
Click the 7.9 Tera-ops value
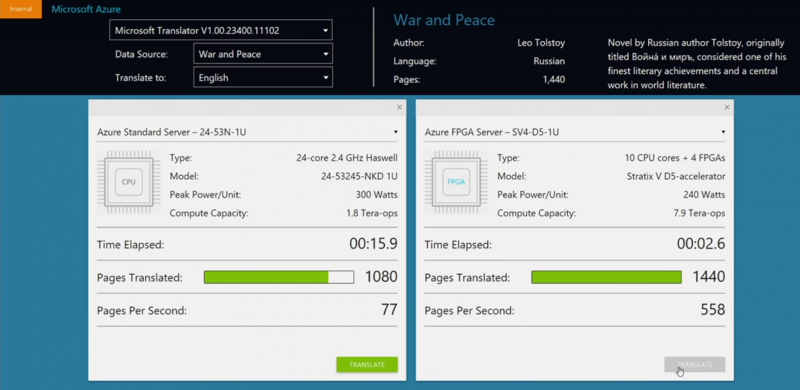point(699,213)
